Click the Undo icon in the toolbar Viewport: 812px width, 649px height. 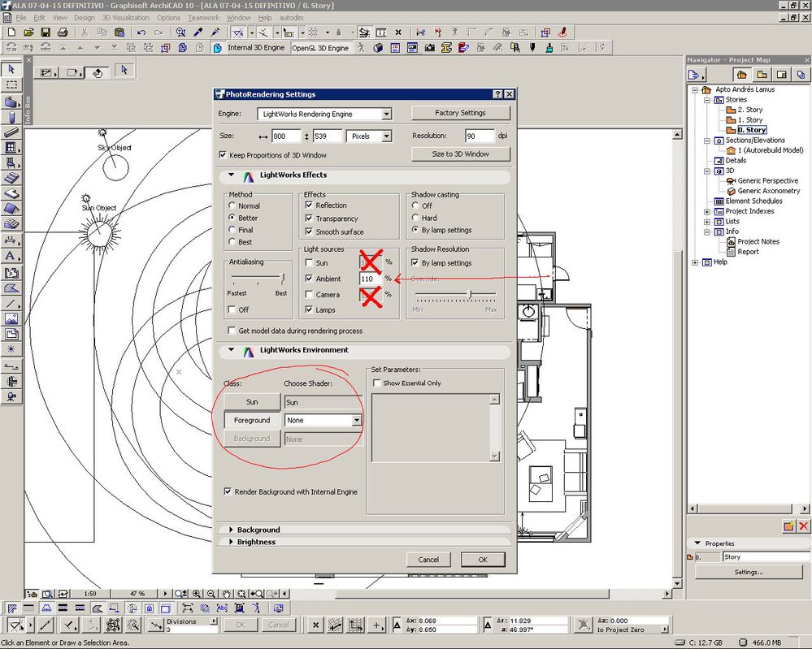coord(141,32)
